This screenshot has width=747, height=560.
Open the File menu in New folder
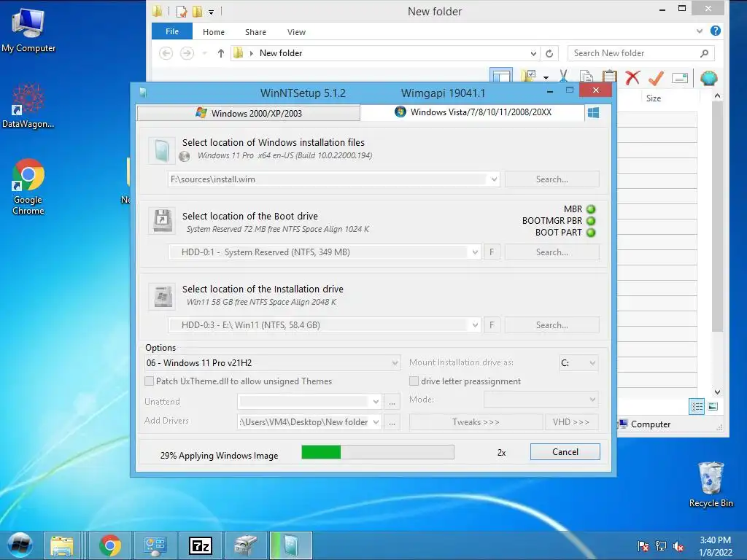[172, 31]
